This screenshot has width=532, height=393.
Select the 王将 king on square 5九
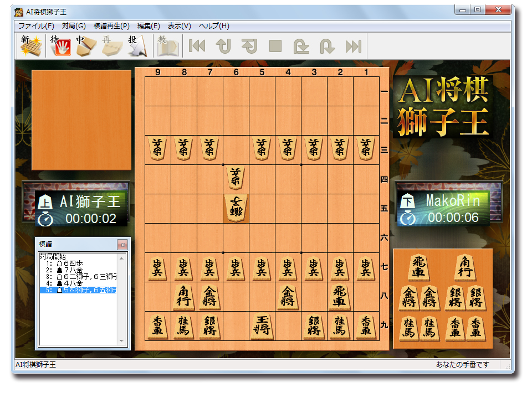pyautogui.click(x=262, y=326)
